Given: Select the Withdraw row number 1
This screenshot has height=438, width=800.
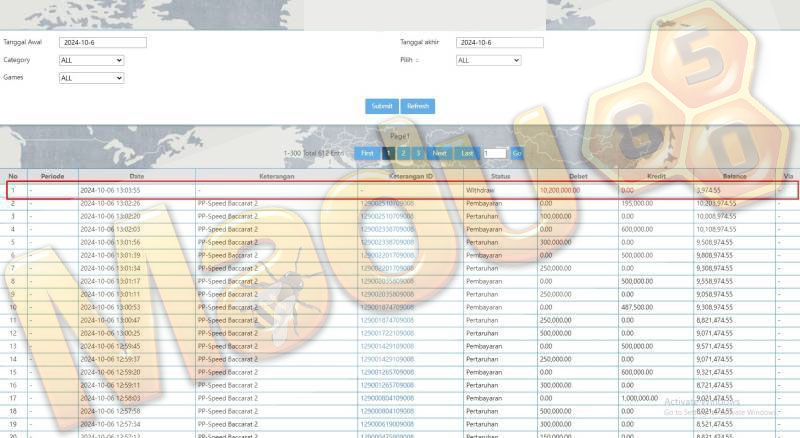Looking at the screenshot, I should tap(402, 190).
